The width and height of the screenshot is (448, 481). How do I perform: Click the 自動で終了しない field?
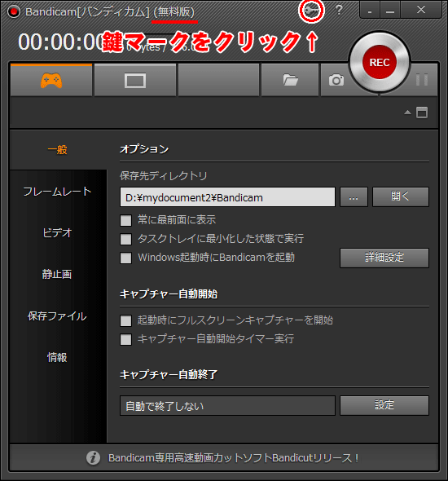[227, 406]
